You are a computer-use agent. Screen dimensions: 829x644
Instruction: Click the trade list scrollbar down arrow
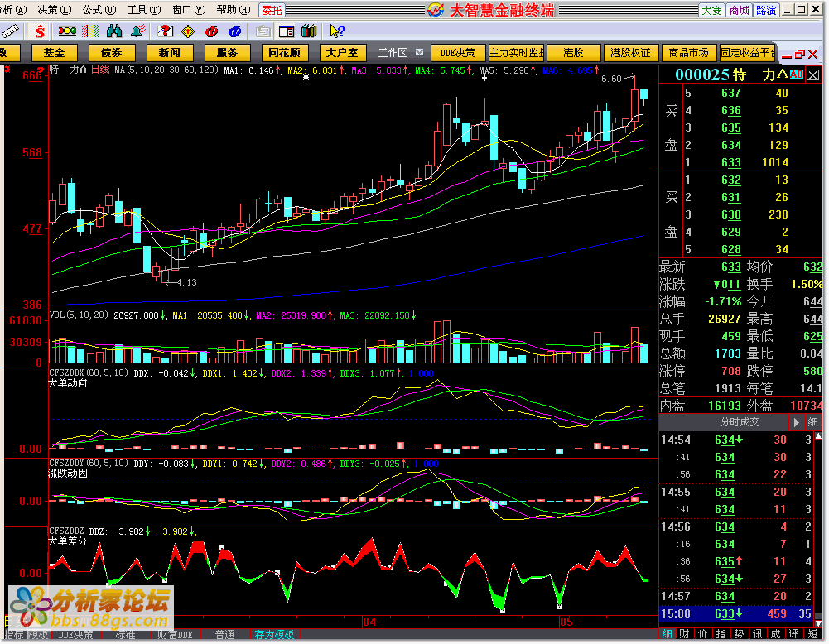[x=818, y=623]
